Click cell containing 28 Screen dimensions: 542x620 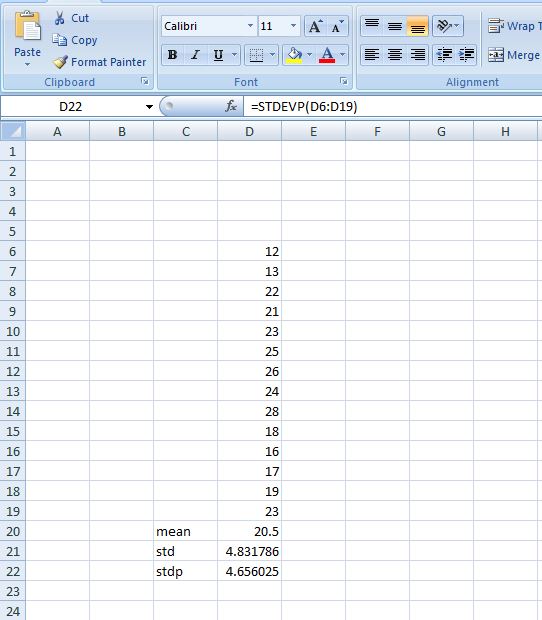pyautogui.click(x=249, y=411)
